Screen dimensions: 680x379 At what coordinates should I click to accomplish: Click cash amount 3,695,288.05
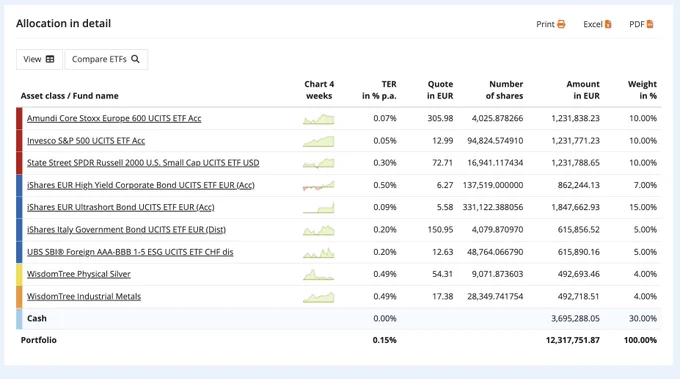click(x=575, y=319)
